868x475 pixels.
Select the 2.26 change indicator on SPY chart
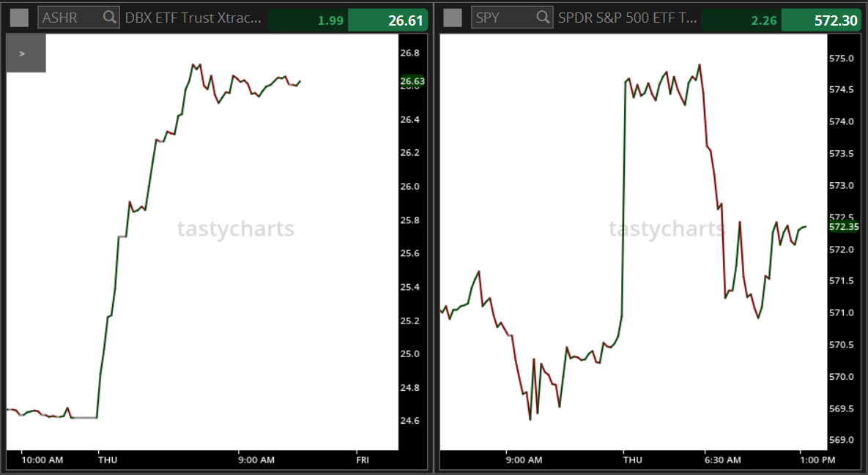click(x=768, y=20)
